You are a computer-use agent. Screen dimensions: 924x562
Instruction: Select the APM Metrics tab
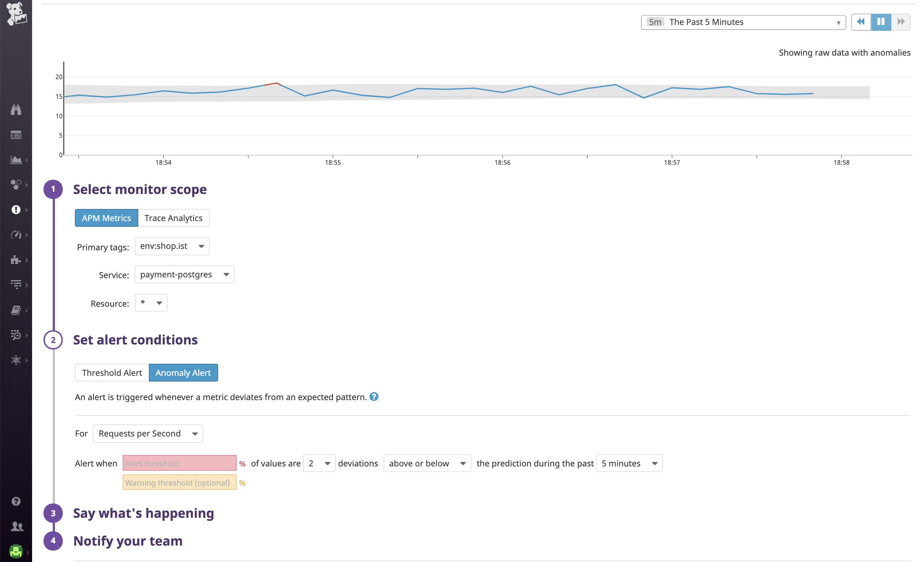point(106,218)
